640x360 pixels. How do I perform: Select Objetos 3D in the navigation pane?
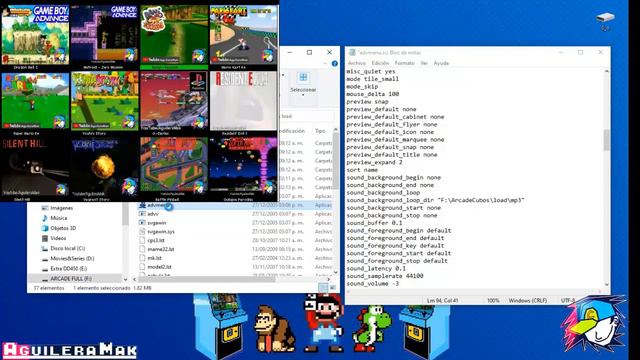(x=63, y=228)
